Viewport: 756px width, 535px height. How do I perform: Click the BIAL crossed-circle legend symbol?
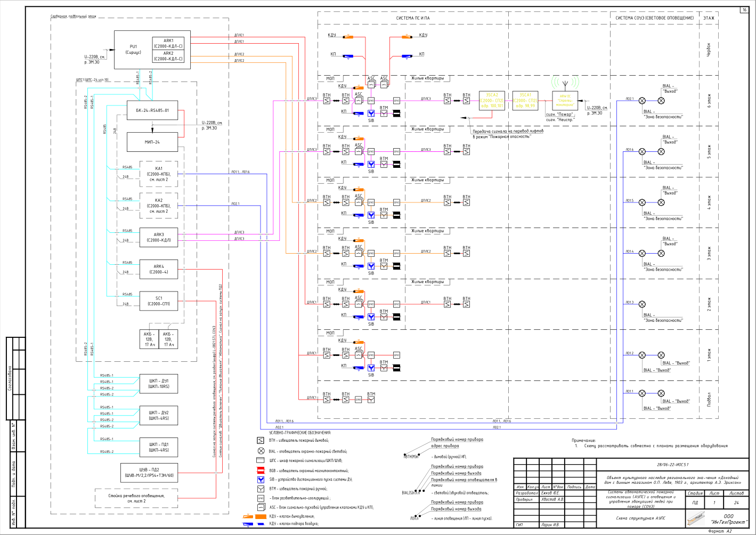261,451
